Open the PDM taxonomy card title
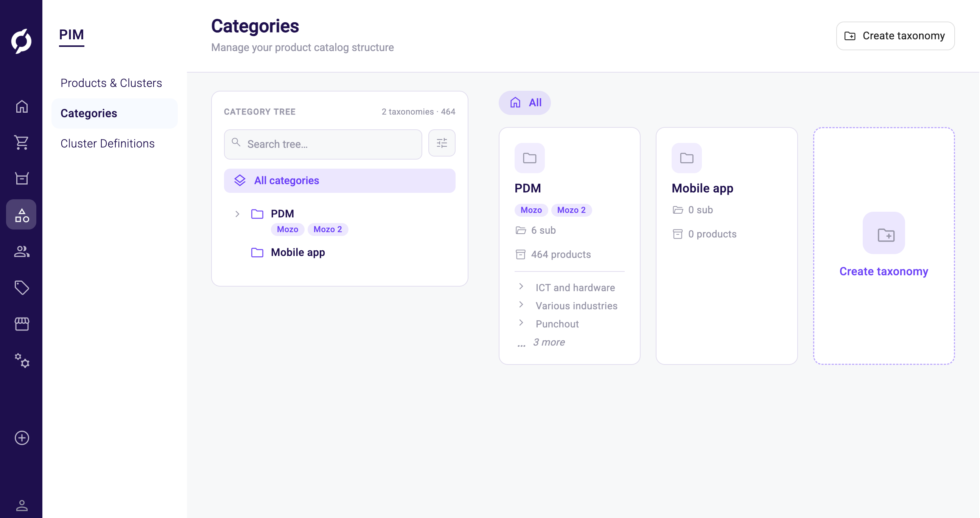This screenshot has width=980, height=518. pos(528,189)
